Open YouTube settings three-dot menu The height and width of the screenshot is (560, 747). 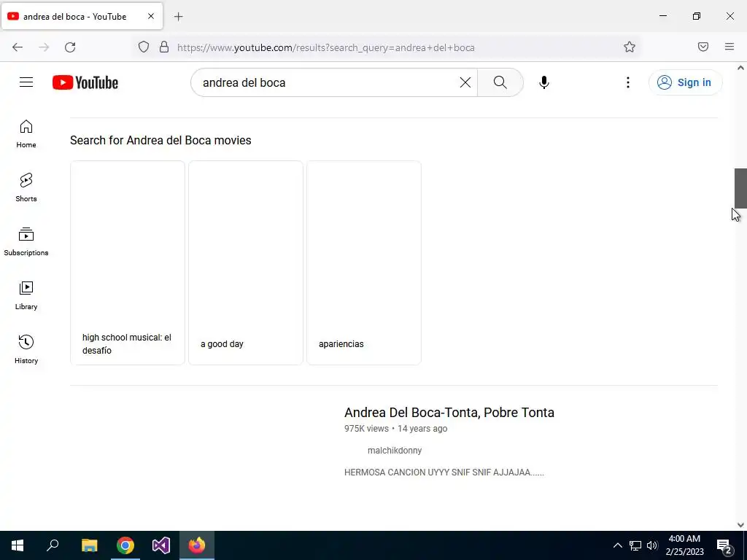pos(628,82)
